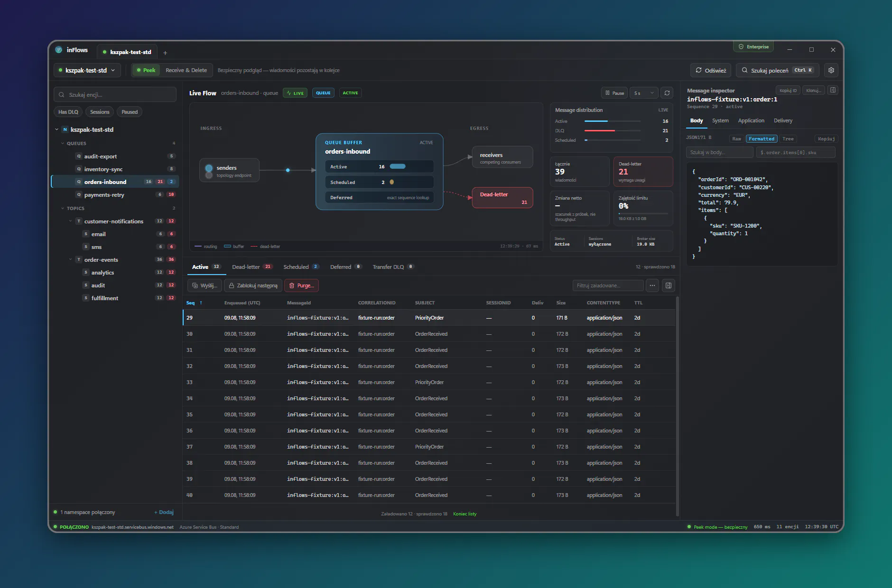Collapse the Message inspector panel with its icon
892x588 pixels.
coord(832,90)
